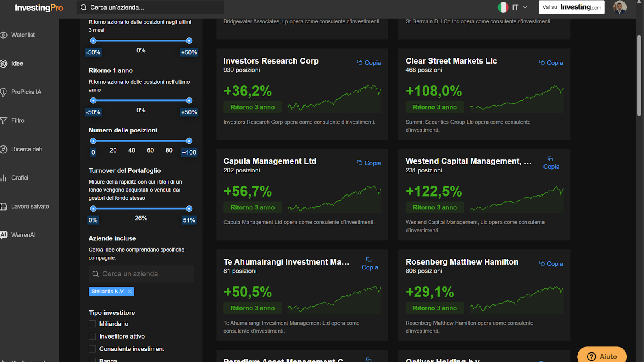
Task: Remove the Stellantis N.V. filter tag
Action: click(x=130, y=292)
